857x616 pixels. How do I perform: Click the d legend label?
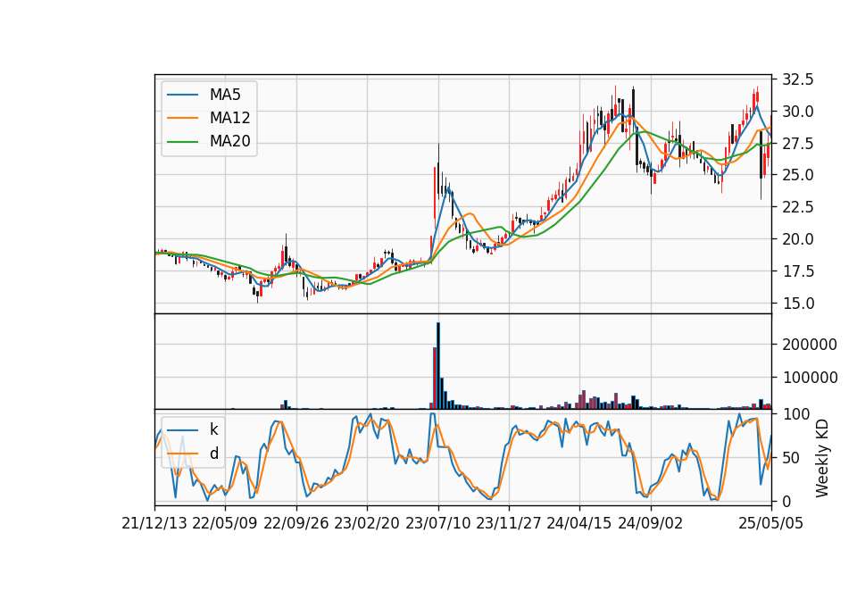(214, 453)
